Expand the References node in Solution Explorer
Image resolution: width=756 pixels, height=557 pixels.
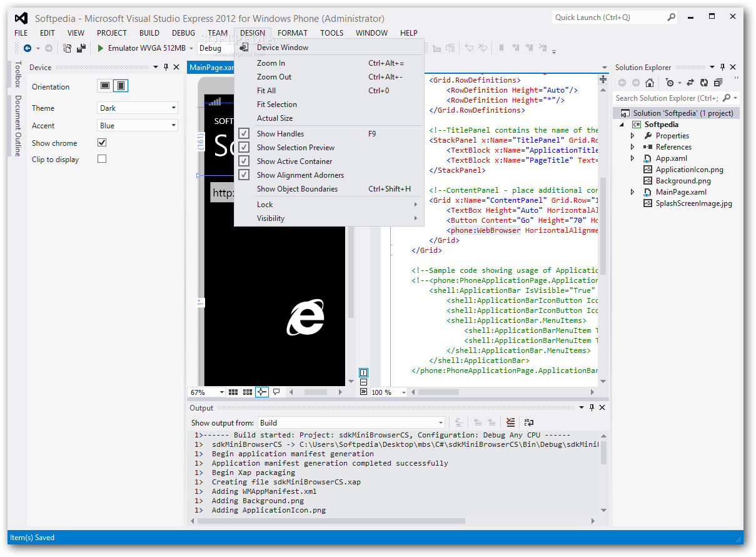tap(633, 147)
